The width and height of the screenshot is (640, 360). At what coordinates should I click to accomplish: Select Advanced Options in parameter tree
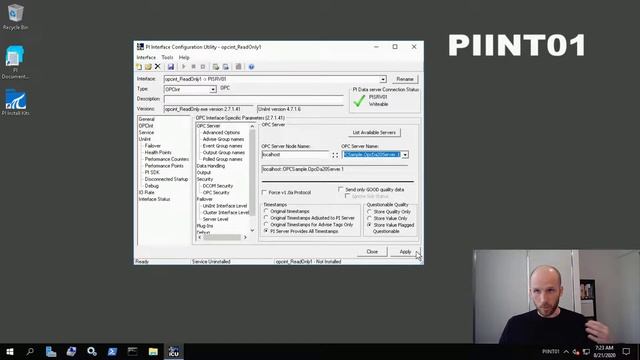(x=221, y=133)
